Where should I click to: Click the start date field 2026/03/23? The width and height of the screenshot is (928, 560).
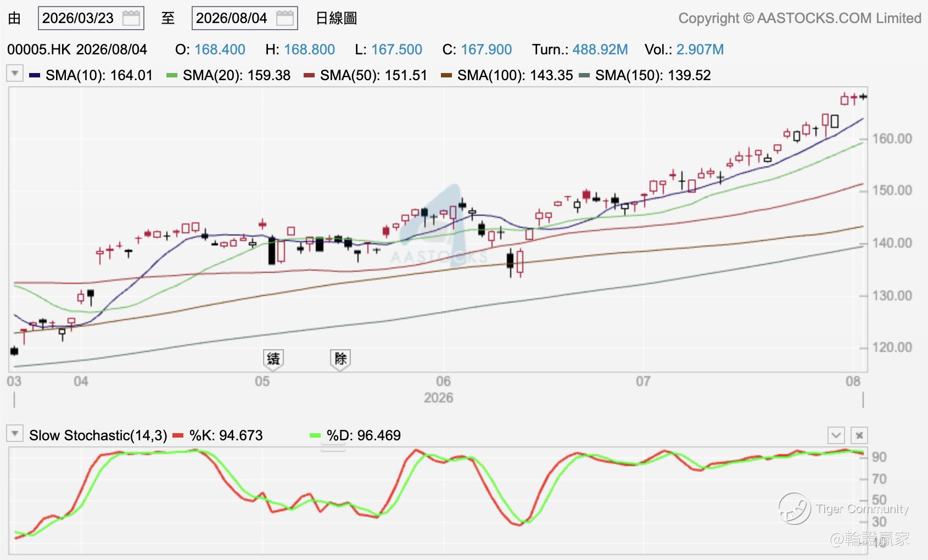(x=91, y=18)
